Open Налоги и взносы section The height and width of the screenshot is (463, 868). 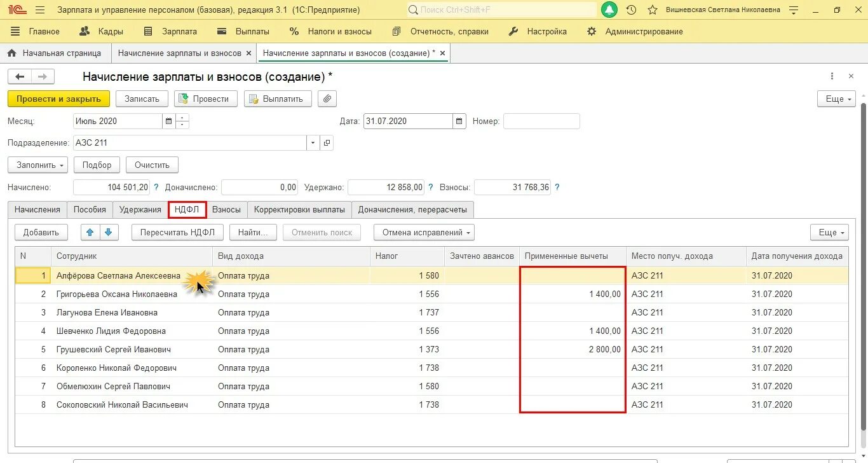pos(330,31)
